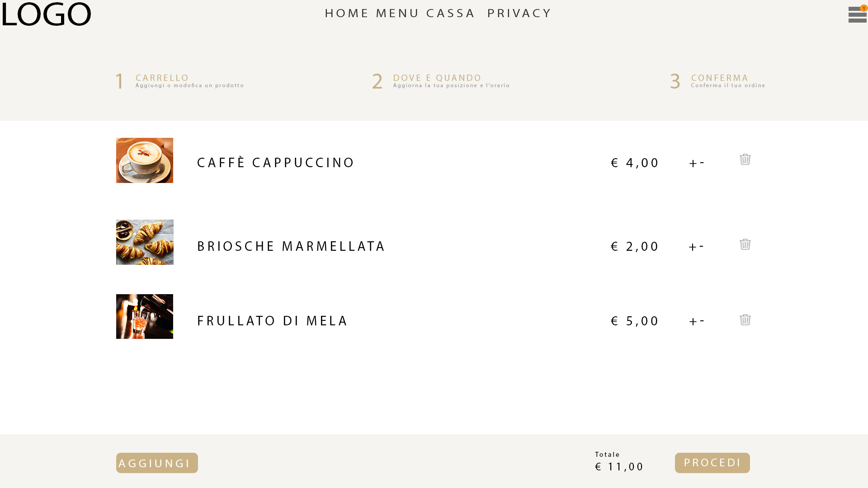Screen dimensions: 868x488
Task: Select step 2 Dove e Quando
Action: (441, 81)
